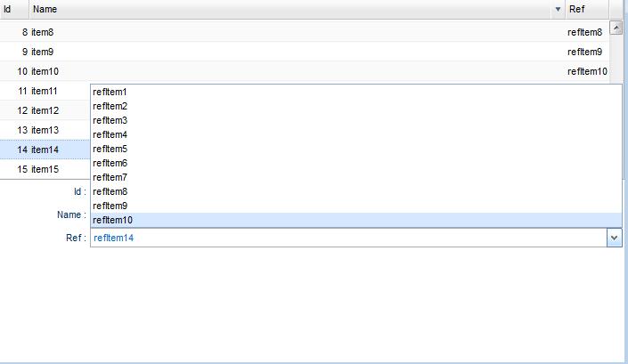The height and width of the screenshot is (364, 628).
Task: Select the item10 row in grid
Action: click(x=305, y=71)
